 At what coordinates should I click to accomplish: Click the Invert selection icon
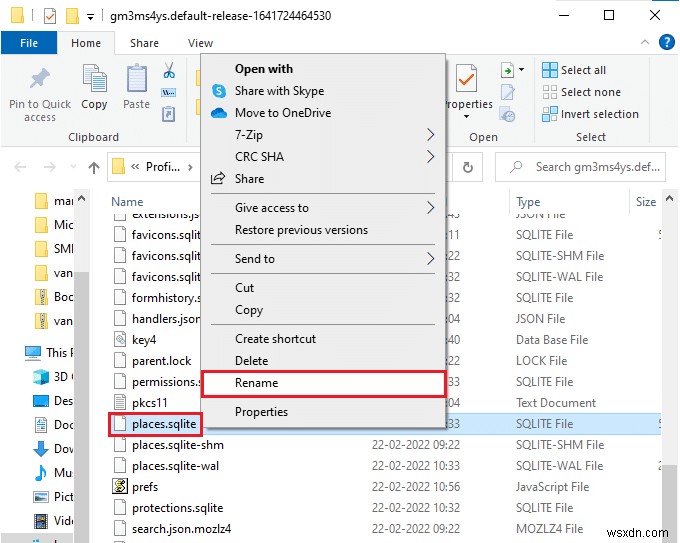pos(549,114)
